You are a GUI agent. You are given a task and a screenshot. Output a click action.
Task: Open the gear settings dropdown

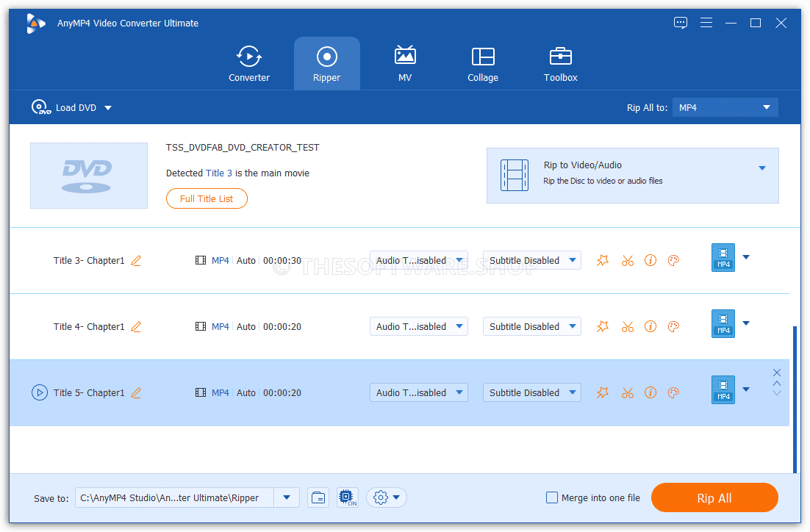pyautogui.click(x=387, y=497)
